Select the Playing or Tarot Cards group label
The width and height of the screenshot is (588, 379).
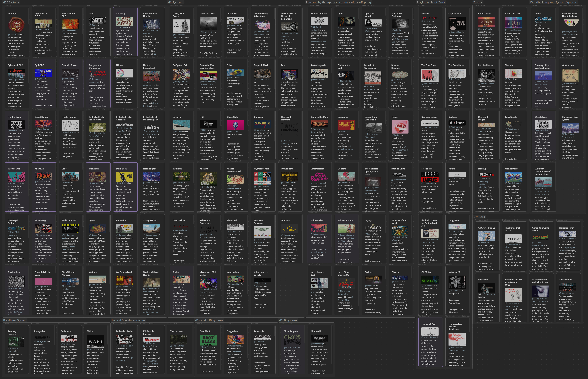click(431, 2)
